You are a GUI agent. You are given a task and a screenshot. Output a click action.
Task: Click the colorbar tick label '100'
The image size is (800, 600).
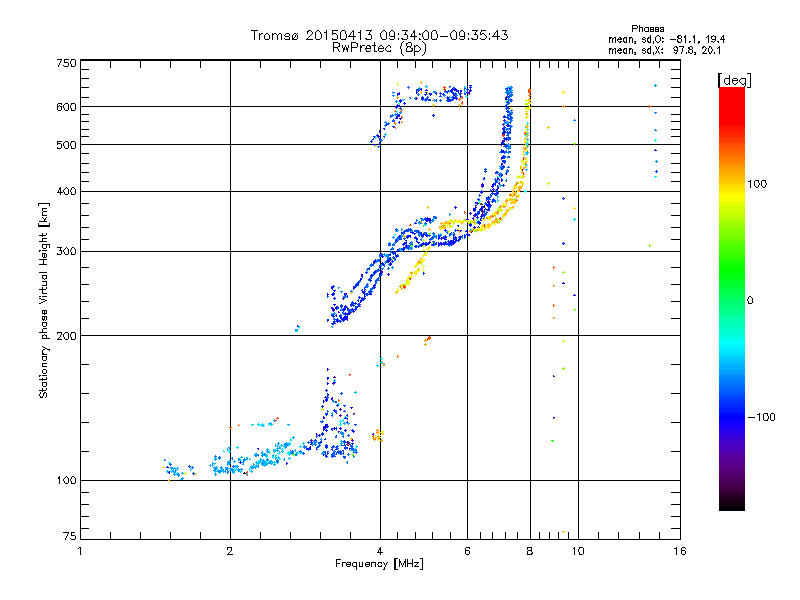tap(757, 184)
